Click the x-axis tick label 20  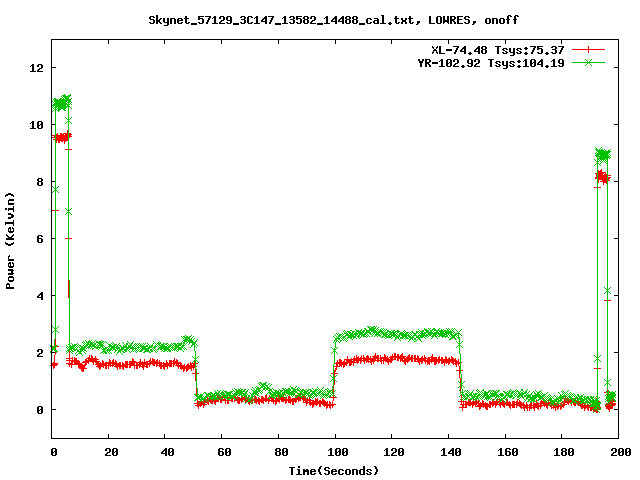coord(111,452)
